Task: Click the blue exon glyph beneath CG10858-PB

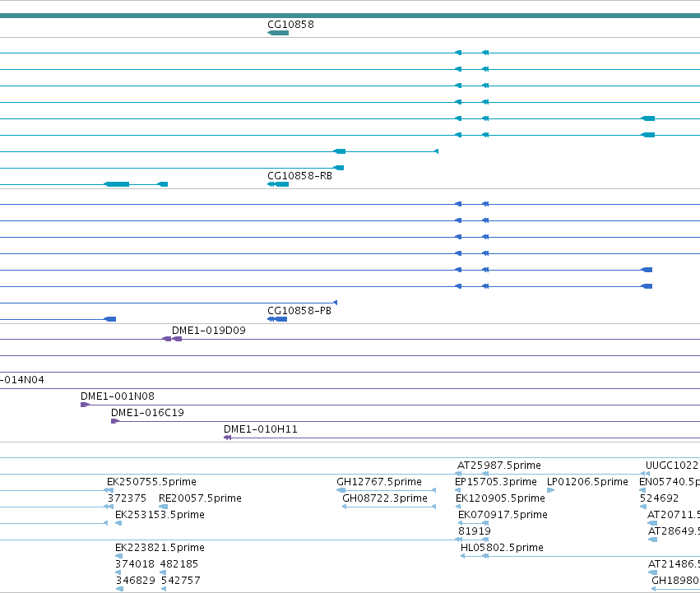Action: (277, 319)
